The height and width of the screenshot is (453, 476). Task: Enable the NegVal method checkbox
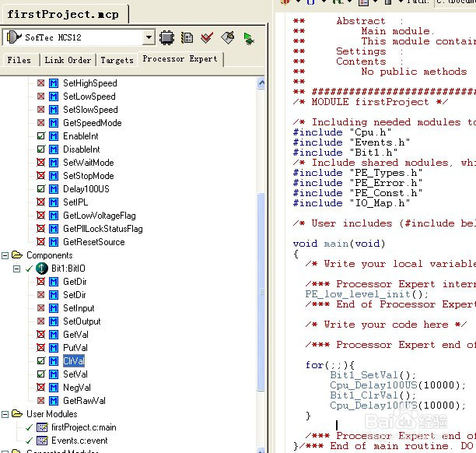point(40,387)
